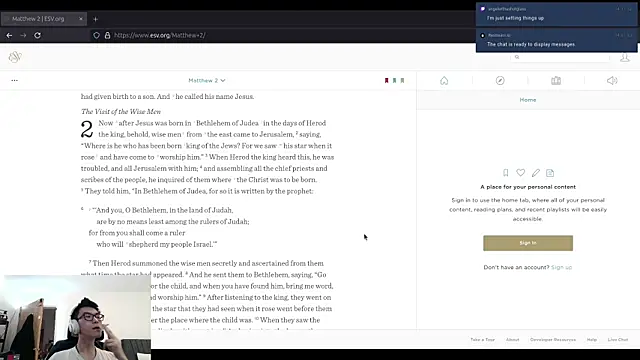Viewport: 640px width, 360px height.
Task: Open Take a Tour footer link
Action: click(482, 340)
